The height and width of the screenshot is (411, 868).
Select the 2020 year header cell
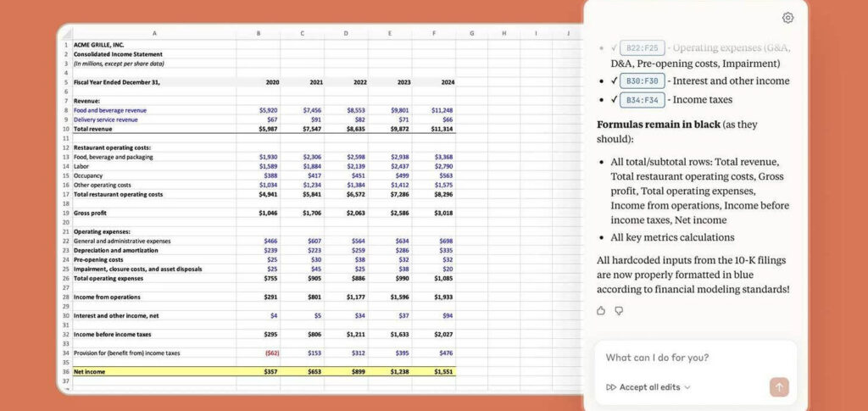[x=258, y=82]
